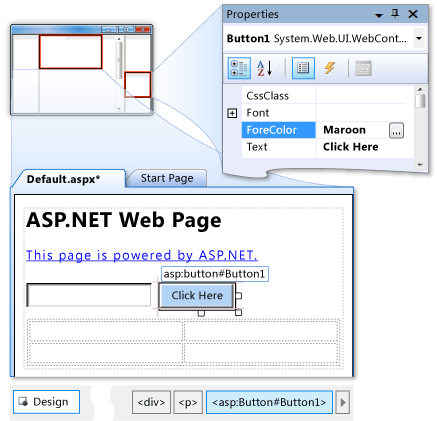Edit the Click Here text value
Screen dimensions: 437x421
[350, 147]
